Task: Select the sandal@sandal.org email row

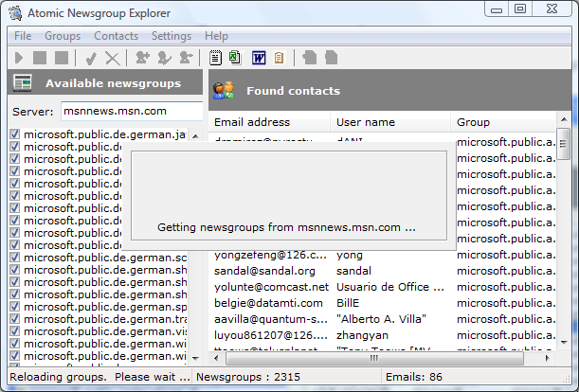Action: click(x=264, y=271)
